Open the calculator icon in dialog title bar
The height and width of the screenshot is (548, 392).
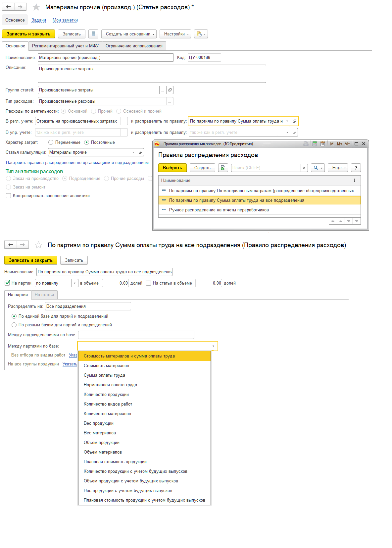pos(315,144)
